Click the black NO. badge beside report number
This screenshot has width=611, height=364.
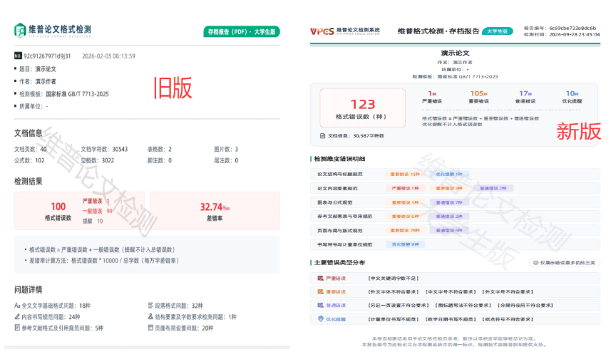pyautogui.click(x=18, y=56)
